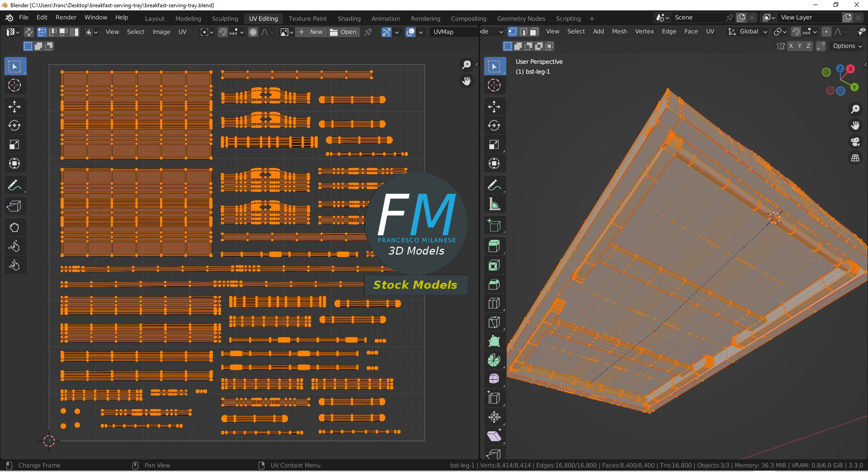Screen dimensions: 868x472
Task: Toggle snapping in the 3D viewport header
Action: point(796,32)
